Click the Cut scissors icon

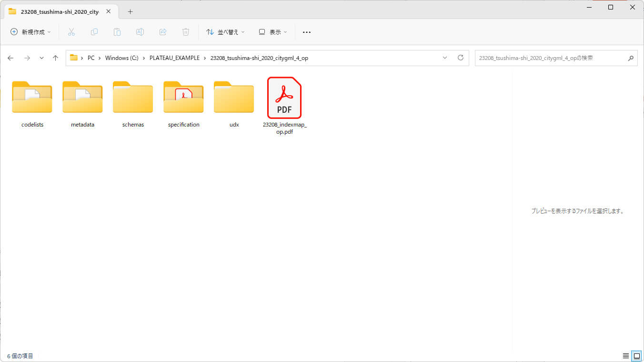click(x=71, y=32)
